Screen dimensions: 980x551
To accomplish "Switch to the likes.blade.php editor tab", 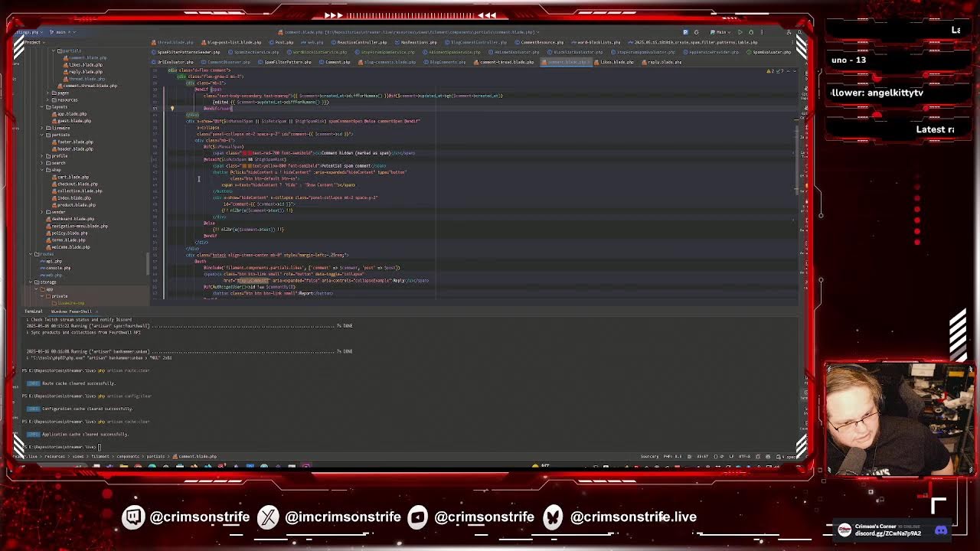I will click(x=614, y=62).
